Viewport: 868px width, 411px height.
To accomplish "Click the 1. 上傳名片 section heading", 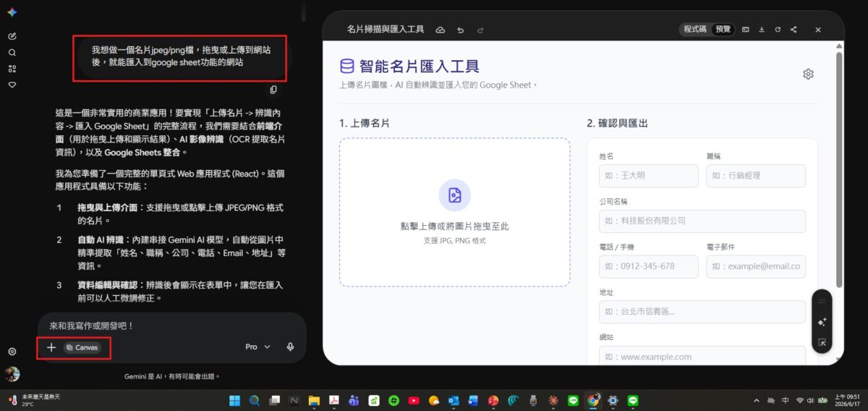I will pyautogui.click(x=364, y=123).
